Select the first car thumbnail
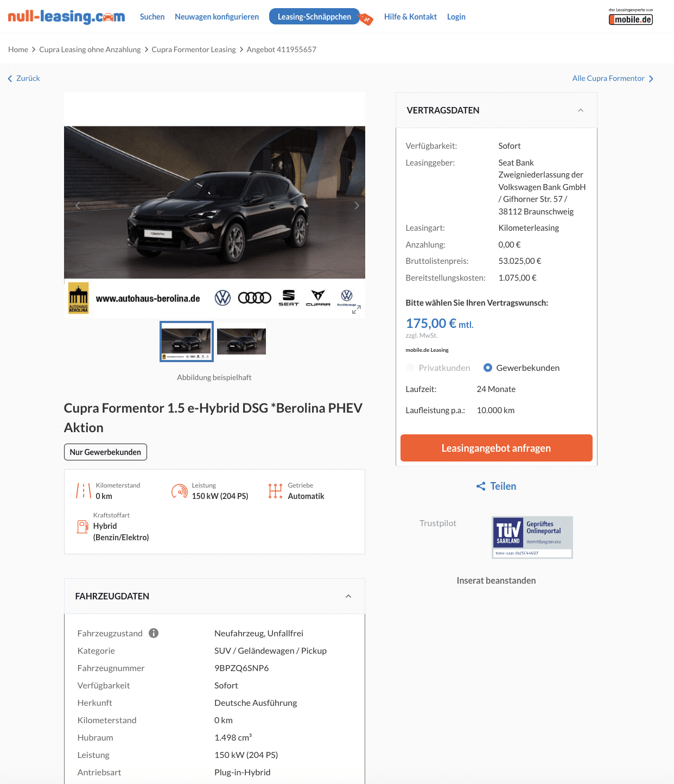674x784 pixels. pyautogui.click(x=187, y=342)
